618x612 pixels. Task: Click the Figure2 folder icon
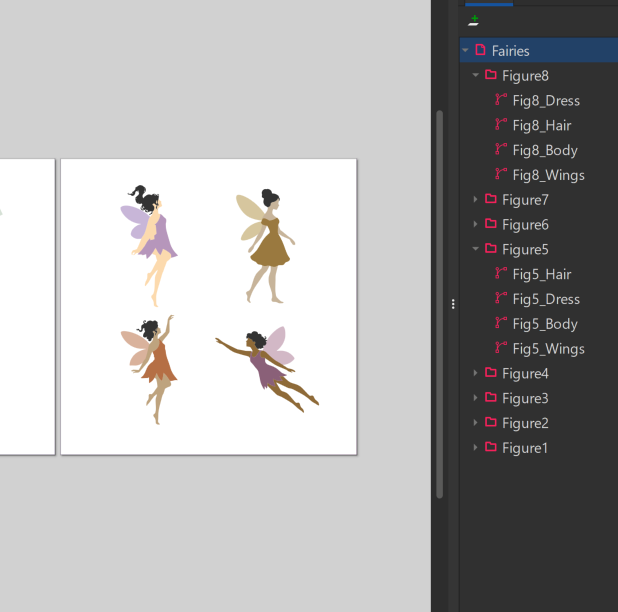[491, 422]
